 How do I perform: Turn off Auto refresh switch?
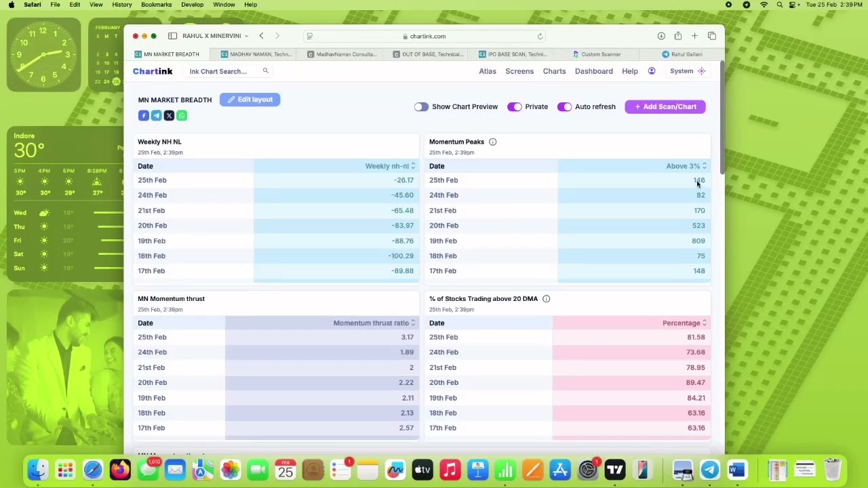pos(564,107)
